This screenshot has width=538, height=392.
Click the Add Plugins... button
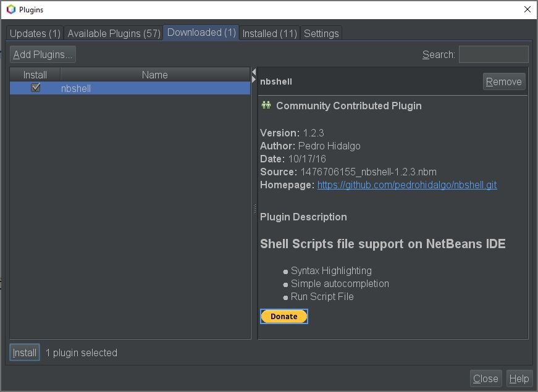(x=43, y=54)
